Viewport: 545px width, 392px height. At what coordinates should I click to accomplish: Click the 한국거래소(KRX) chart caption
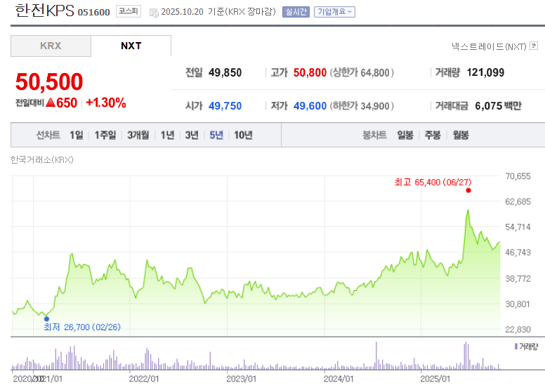coord(41,159)
